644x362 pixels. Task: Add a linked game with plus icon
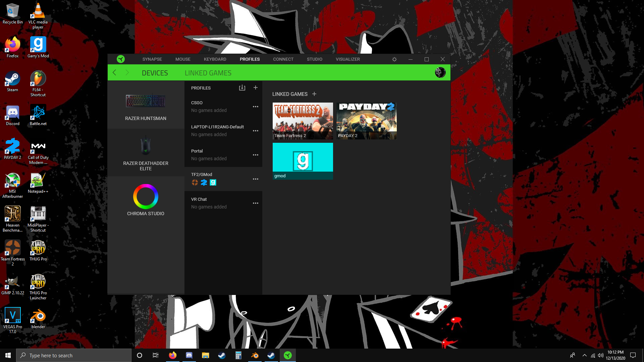tap(314, 94)
